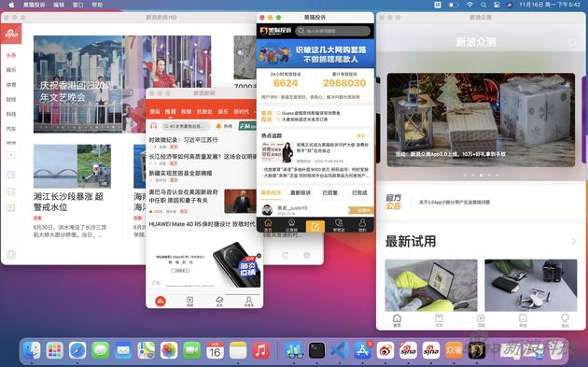This screenshot has height=367, width=588.
Task: Open the home tab icon in Black Cat app
Action: click(268, 225)
